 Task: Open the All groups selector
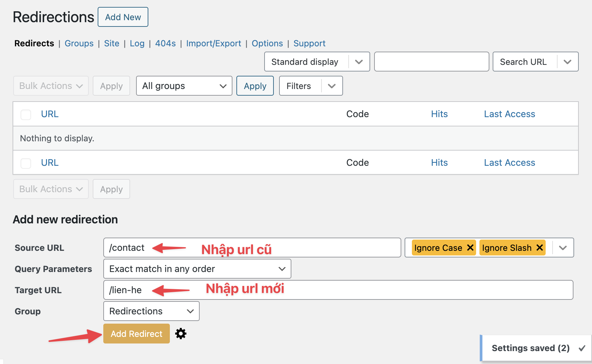coord(184,86)
